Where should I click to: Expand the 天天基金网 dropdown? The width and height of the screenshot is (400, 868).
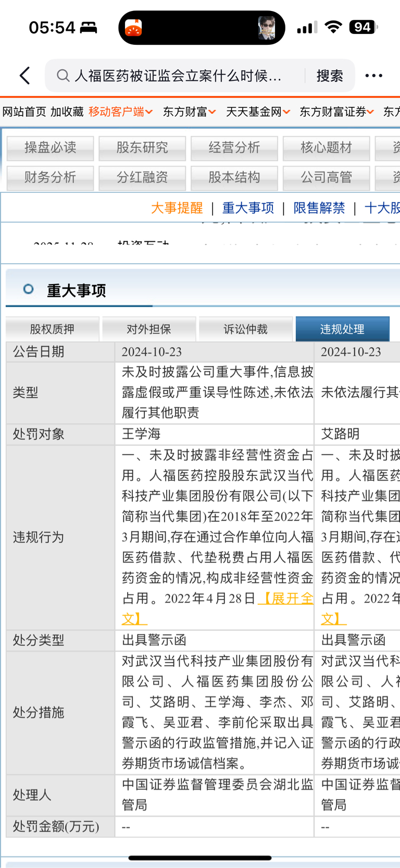258,112
